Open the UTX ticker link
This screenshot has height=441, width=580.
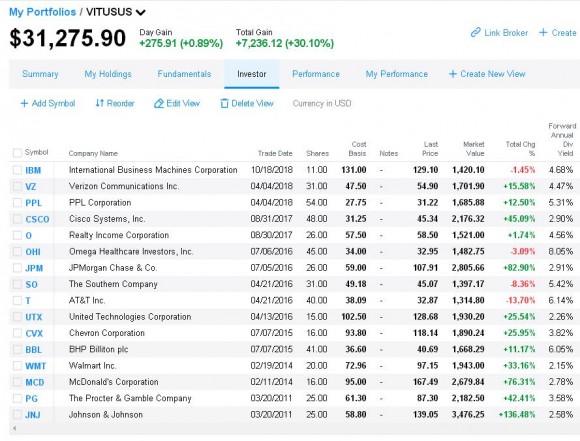(34, 317)
